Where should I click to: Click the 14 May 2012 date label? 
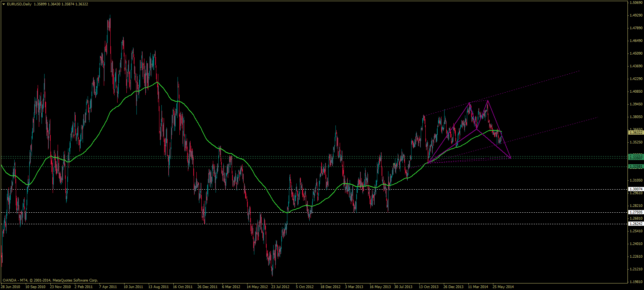[x=257, y=287]
